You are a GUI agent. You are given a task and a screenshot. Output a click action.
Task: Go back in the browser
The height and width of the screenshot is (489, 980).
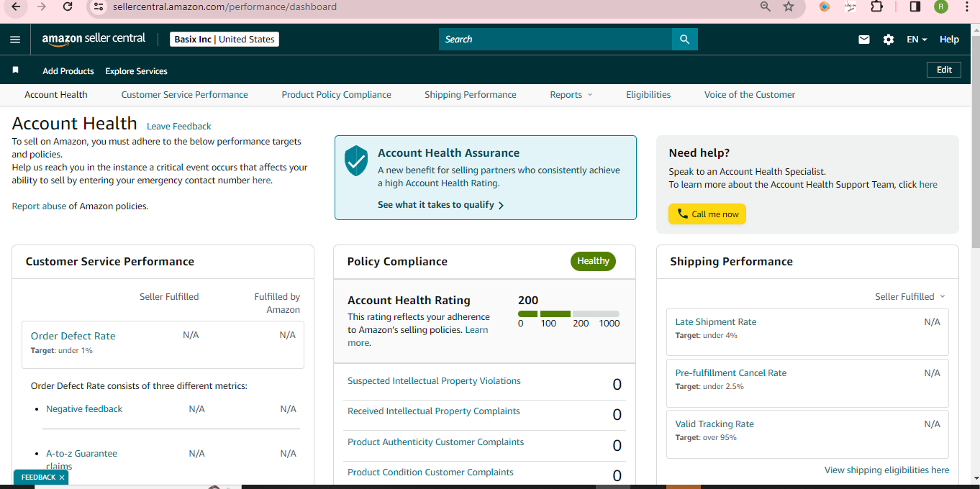click(16, 6)
